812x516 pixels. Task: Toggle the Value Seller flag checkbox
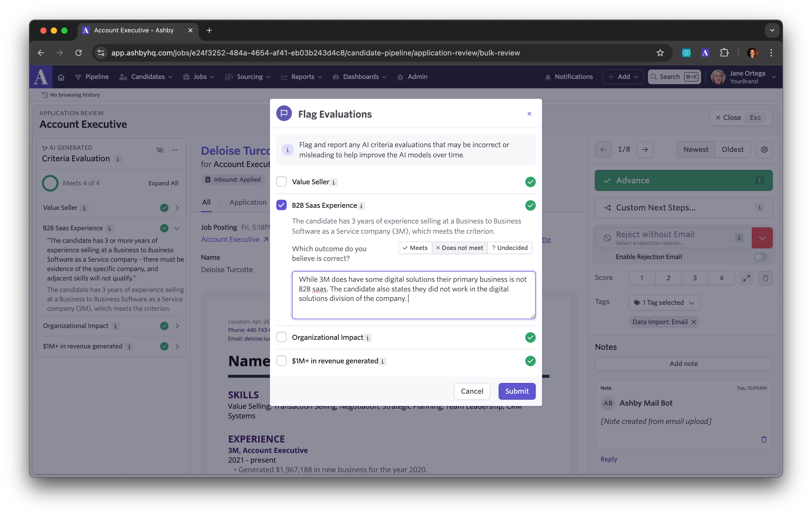tap(282, 181)
